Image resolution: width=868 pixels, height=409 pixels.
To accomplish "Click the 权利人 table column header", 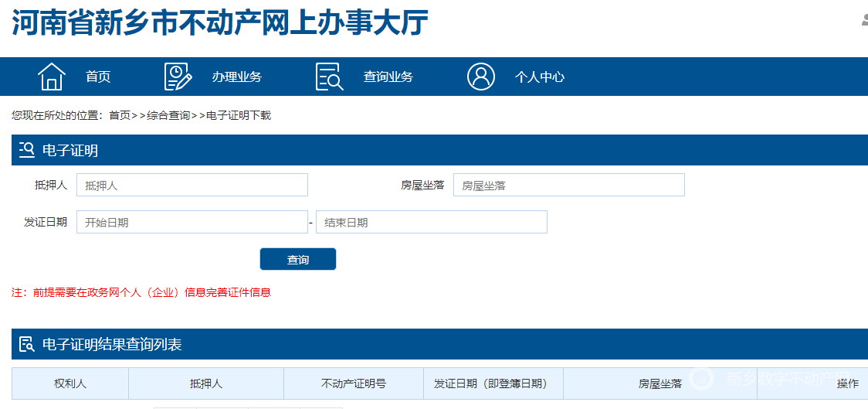I will coord(70,383).
